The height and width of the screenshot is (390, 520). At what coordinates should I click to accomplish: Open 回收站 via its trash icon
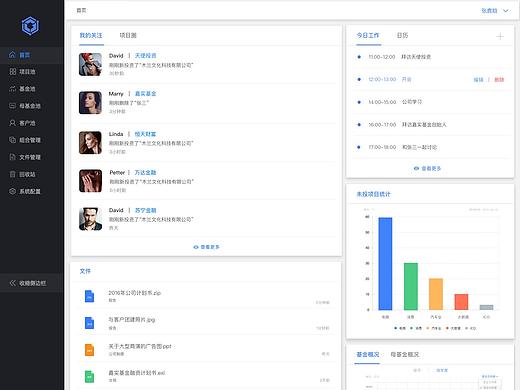tap(13, 174)
